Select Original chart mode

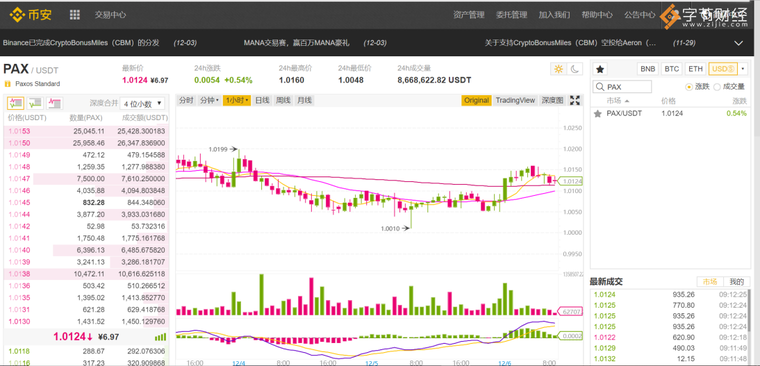[476, 100]
